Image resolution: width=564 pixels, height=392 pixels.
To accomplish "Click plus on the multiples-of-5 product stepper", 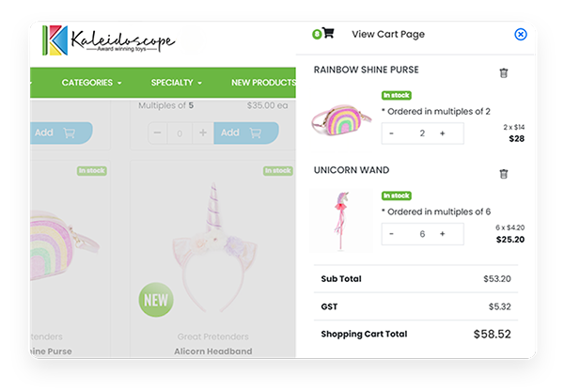I will pos(203,133).
